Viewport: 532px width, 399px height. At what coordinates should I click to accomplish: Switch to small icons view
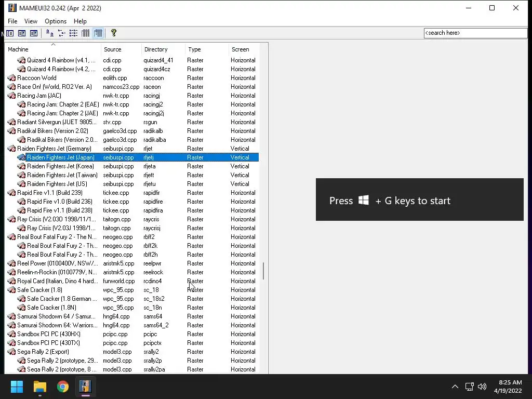[61, 33]
